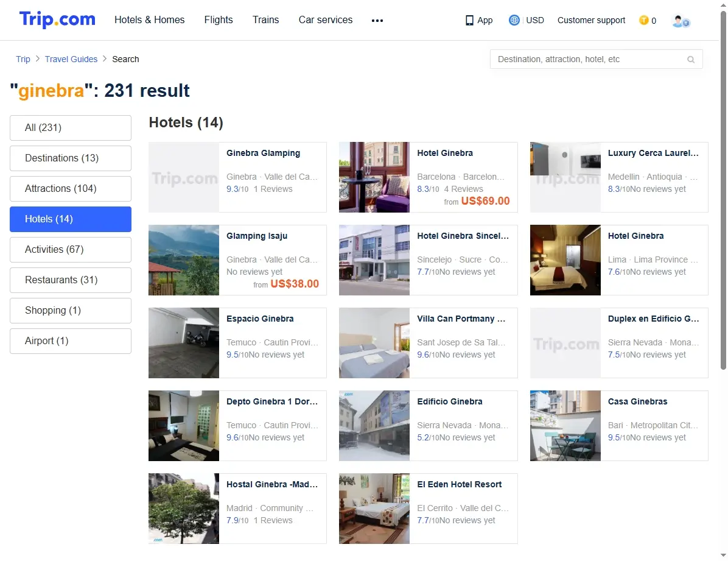This screenshot has height=561, width=728.
Task: Open Hotel Ginebra Barcelona thumbnail
Action: pos(374,177)
